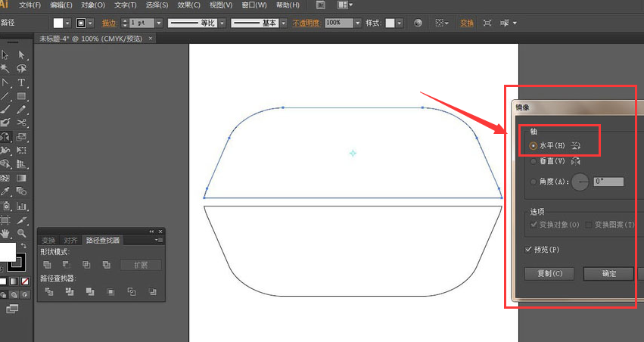
Task: Click the fill color swatch in control bar
Action: 58,23
